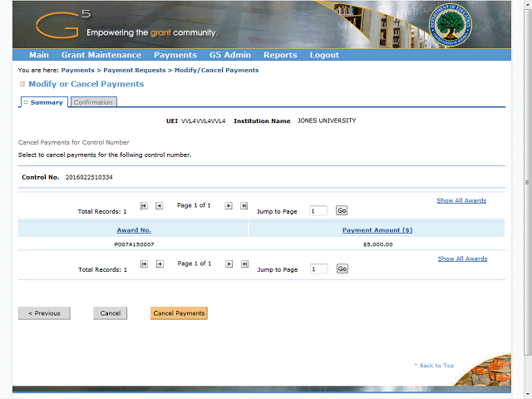
Task: Go to first page in lower pager
Action: pyautogui.click(x=144, y=264)
